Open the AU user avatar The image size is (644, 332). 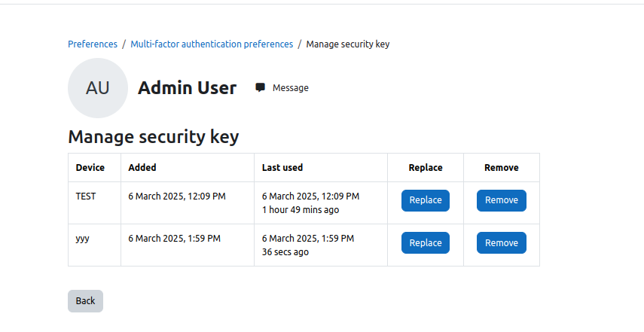(98, 88)
